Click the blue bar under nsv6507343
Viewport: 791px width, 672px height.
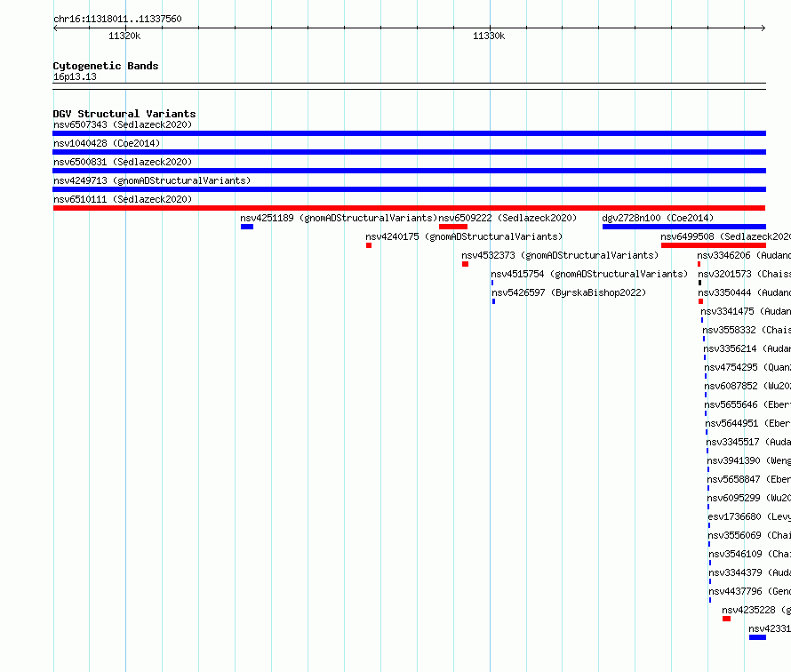pos(409,133)
